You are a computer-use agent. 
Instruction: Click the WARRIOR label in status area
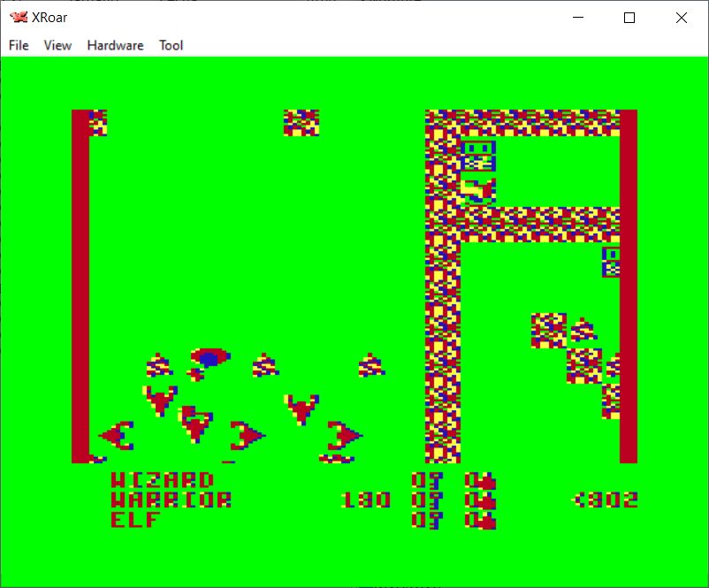(x=171, y=500)
